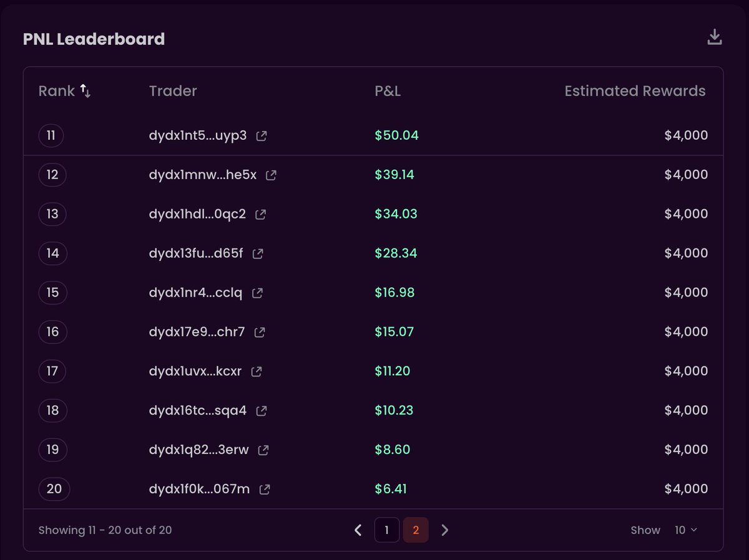Select trader address dydx17e9...chr7
This screenshot has height=560, width=749.
[197, 332]
